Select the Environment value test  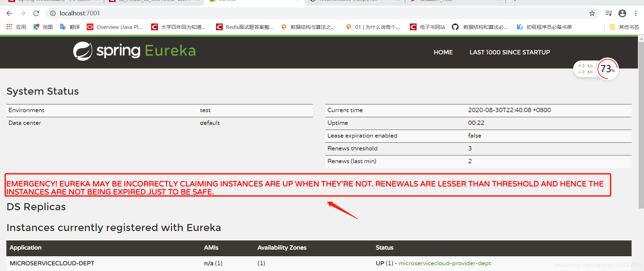(x=205, y=110)
